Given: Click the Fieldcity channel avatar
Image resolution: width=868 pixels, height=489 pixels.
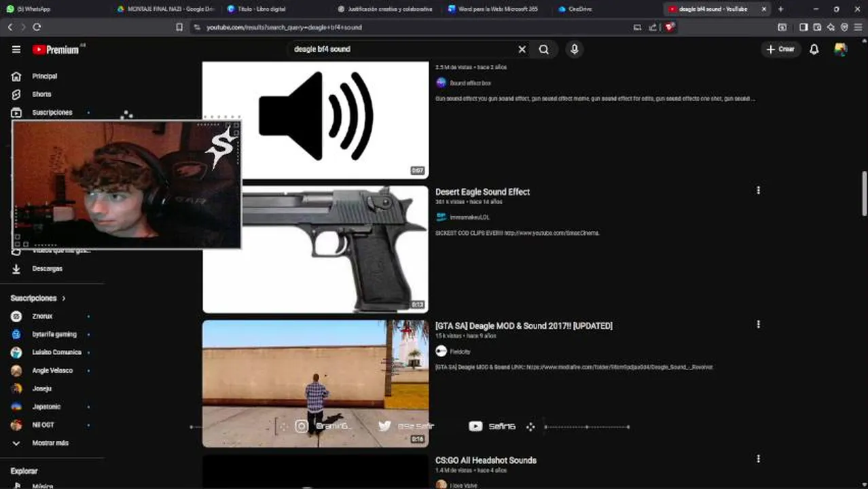Looking at the screenshot, I should coord(441,351).
